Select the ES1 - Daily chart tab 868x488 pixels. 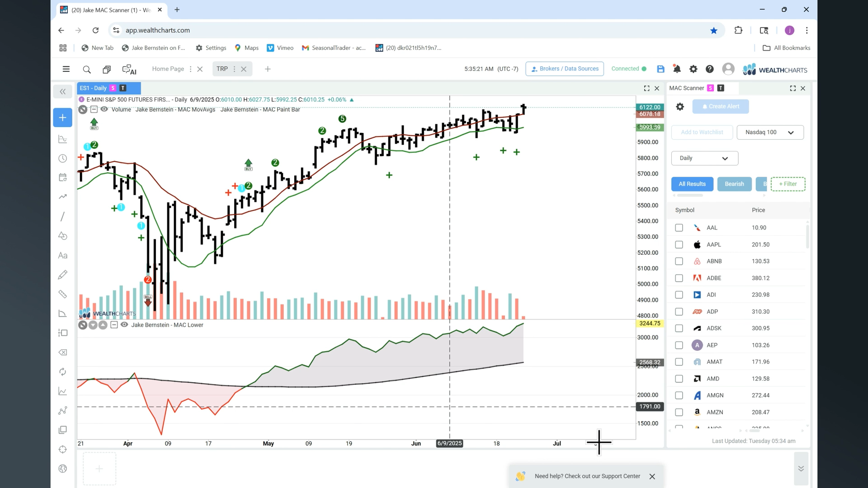[x=109, y=88]
